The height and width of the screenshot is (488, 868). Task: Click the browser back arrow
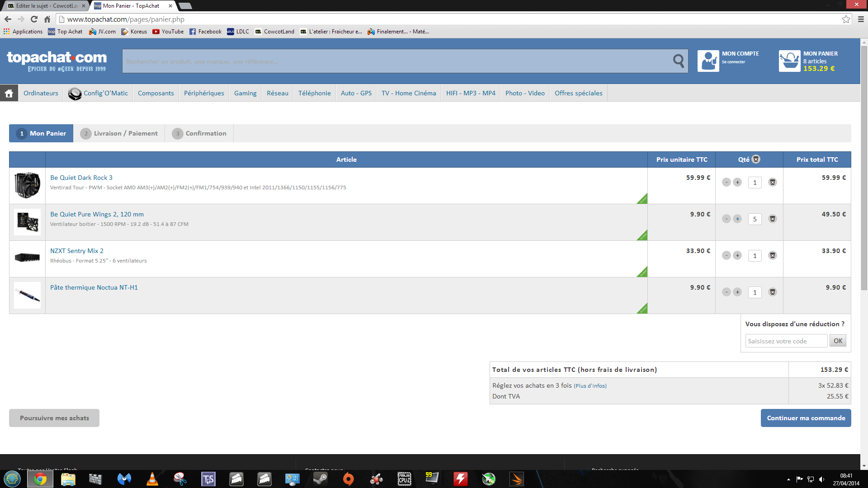click(8, 19)
